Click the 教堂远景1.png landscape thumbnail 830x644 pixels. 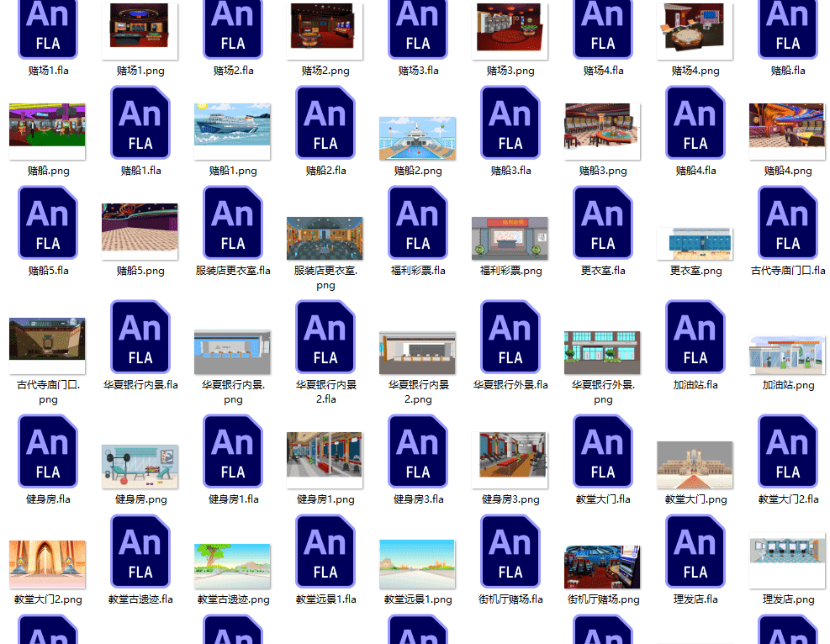point(417,564)
